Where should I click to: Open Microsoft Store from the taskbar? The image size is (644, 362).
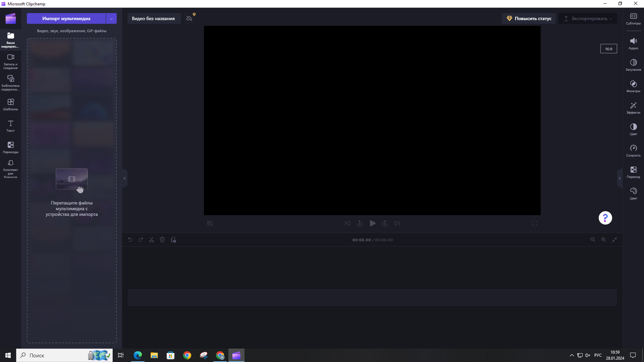coord(170,355)
